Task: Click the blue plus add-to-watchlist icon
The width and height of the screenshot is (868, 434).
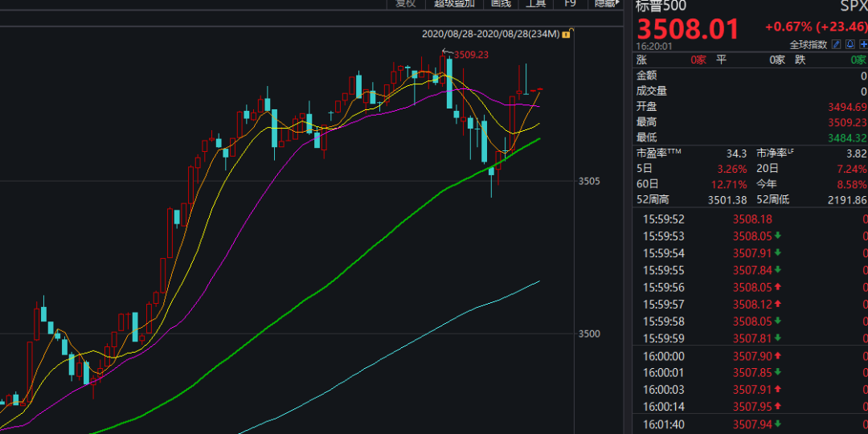Action: (x=863, y=44)
